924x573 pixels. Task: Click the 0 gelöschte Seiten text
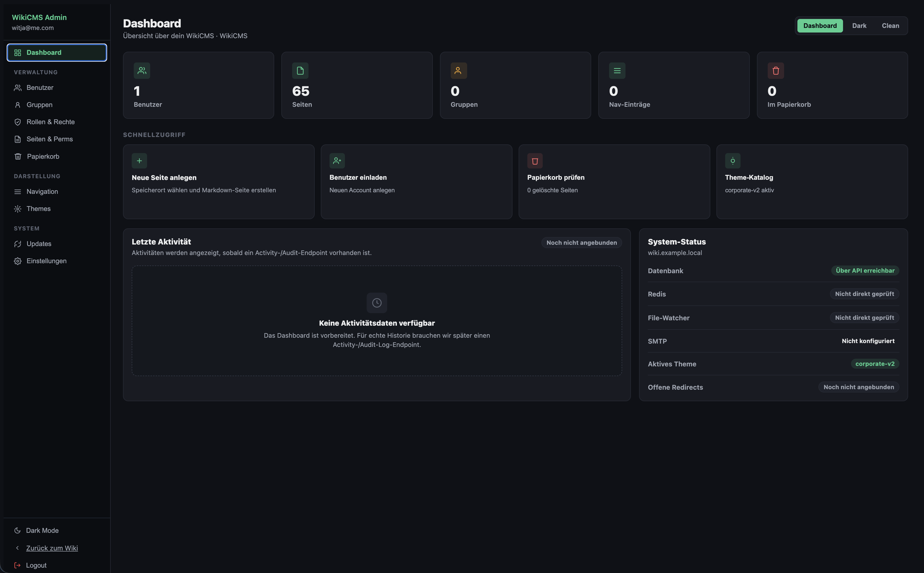click(x=552, y=190)
